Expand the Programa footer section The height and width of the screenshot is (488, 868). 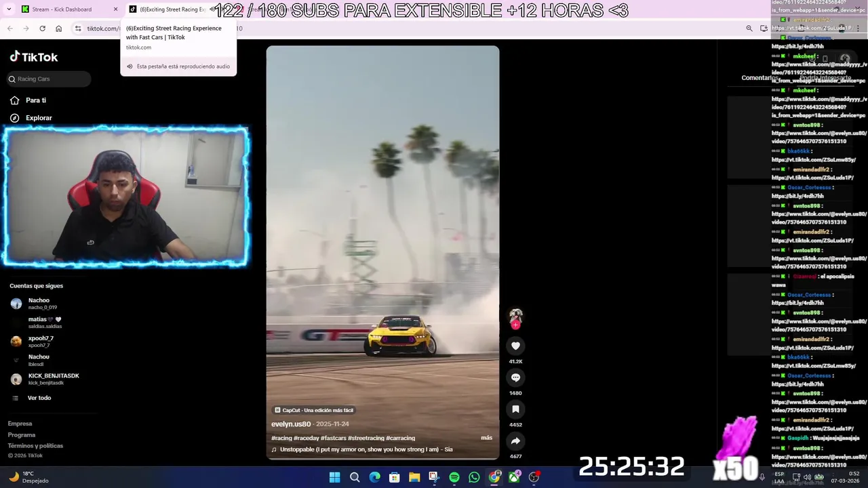click(22, 435)
